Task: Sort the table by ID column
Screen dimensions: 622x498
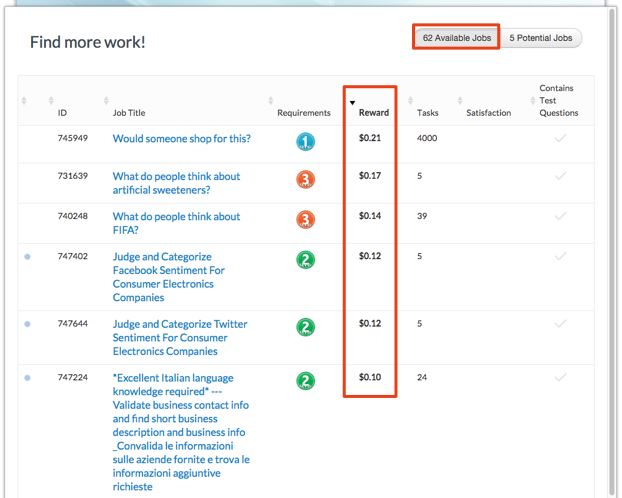Action: 62,113
